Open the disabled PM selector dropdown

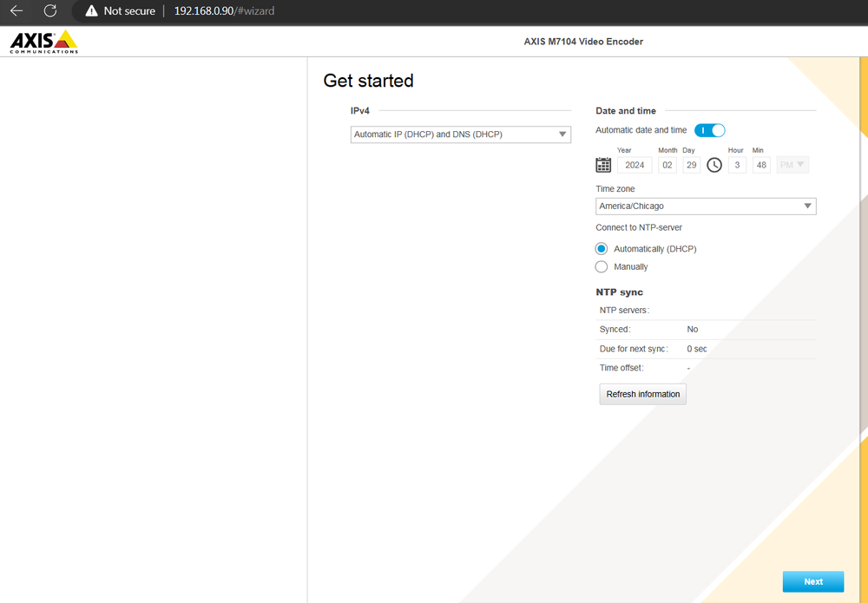point(792,165)
